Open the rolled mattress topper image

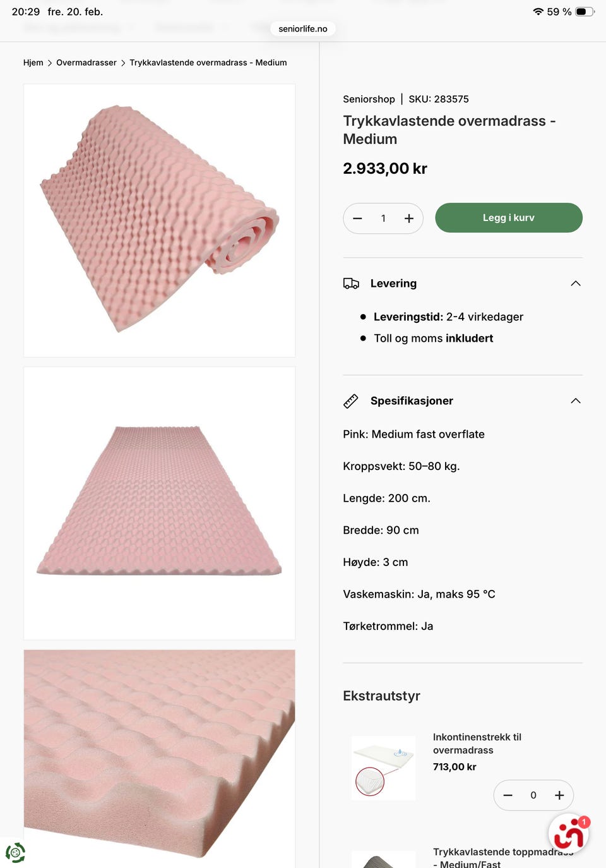click(x=159, y=220)
